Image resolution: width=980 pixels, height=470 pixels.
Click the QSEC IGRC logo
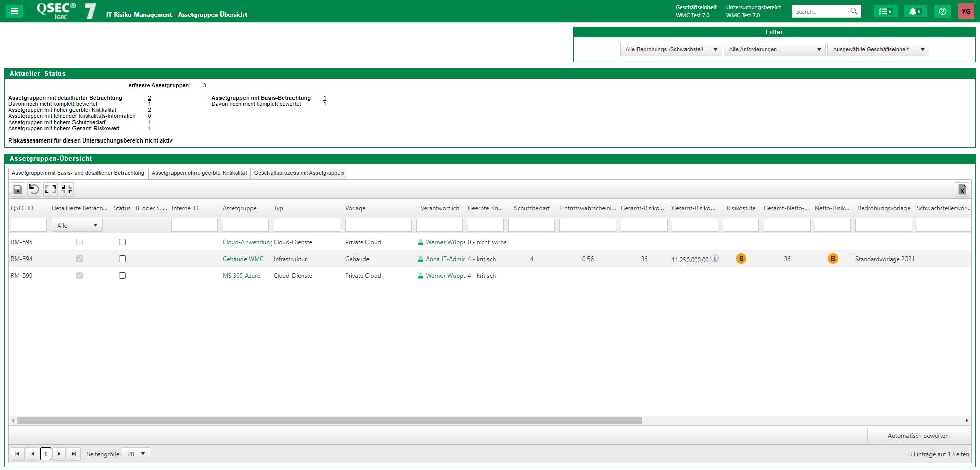click(x=56, y=11)
